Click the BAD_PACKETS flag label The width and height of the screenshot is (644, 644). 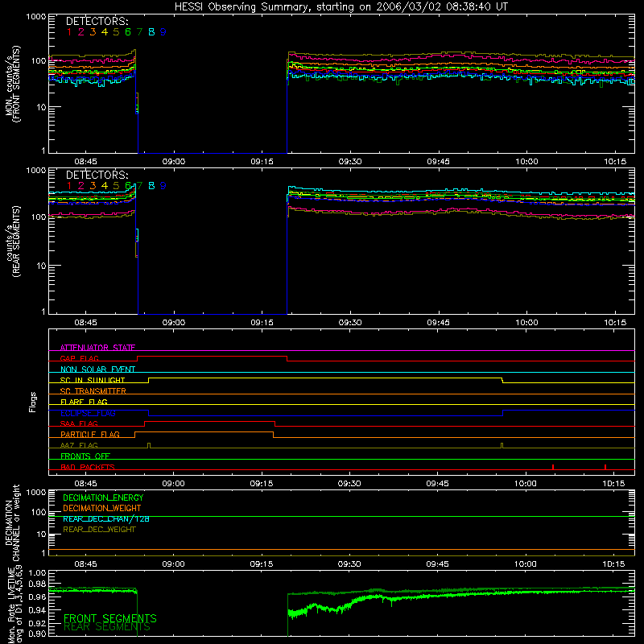[x=88, y=467]
